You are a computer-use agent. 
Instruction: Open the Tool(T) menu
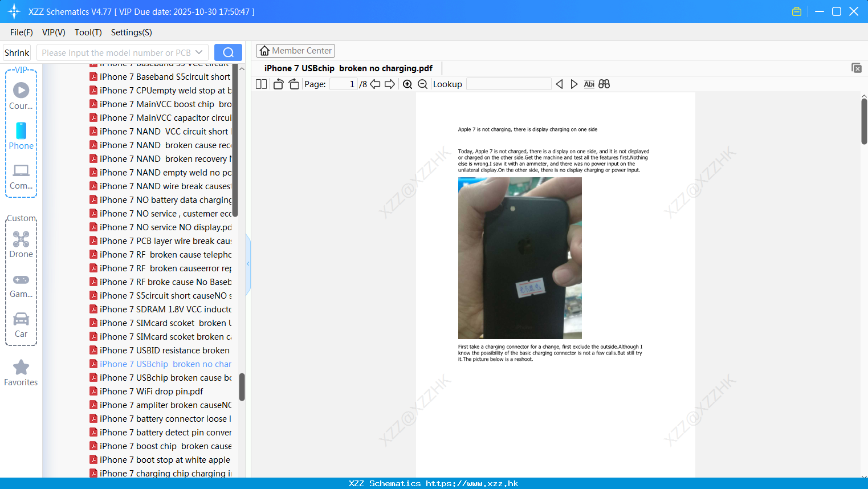click(88, 32)
